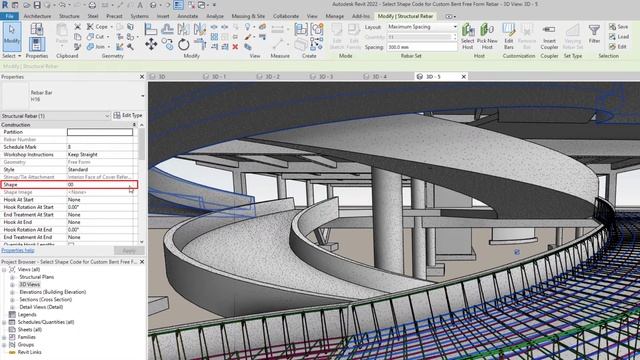Expand the Families node
Screen dimensions: 640x360
click(x=4, y=337)
